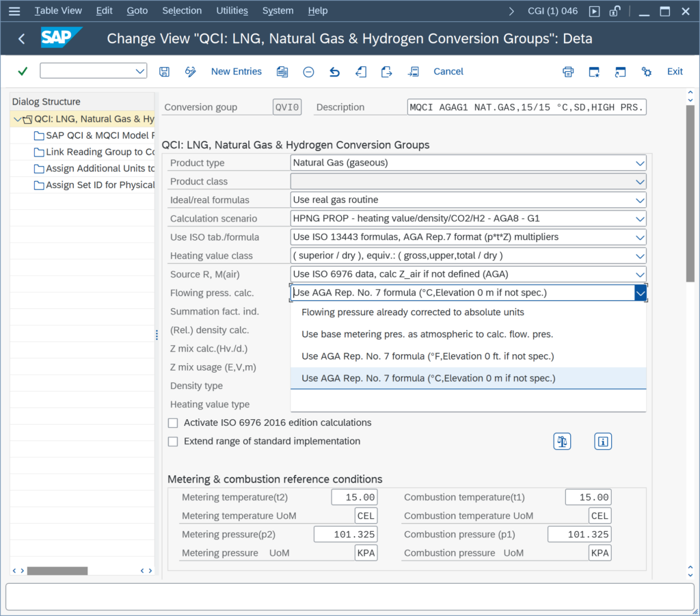Screen dimensions: 700x616
Task: Click the Delete minus-circle icon
Action: pyautogui.click(x=308, y=71)
